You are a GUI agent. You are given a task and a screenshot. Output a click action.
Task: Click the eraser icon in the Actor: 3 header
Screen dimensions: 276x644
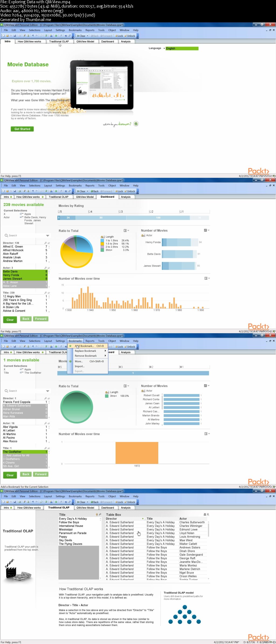coord(49,268)
